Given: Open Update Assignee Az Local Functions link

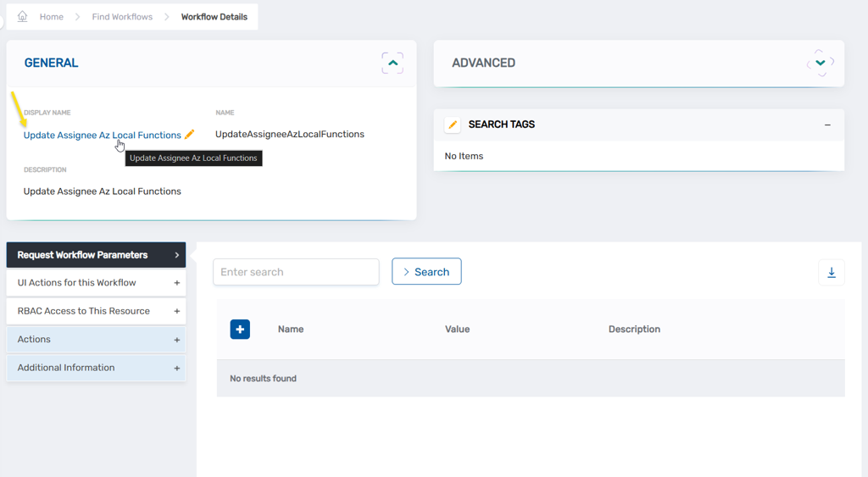Looking at the screenshot, I should 103,135.
